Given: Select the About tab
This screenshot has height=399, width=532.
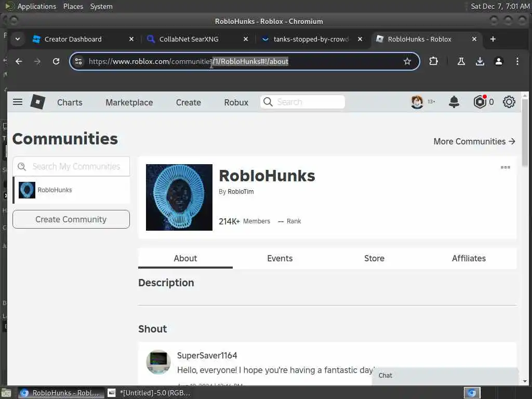Looking at the screenshot, I should pyautogui.click(x=185, y=258).
